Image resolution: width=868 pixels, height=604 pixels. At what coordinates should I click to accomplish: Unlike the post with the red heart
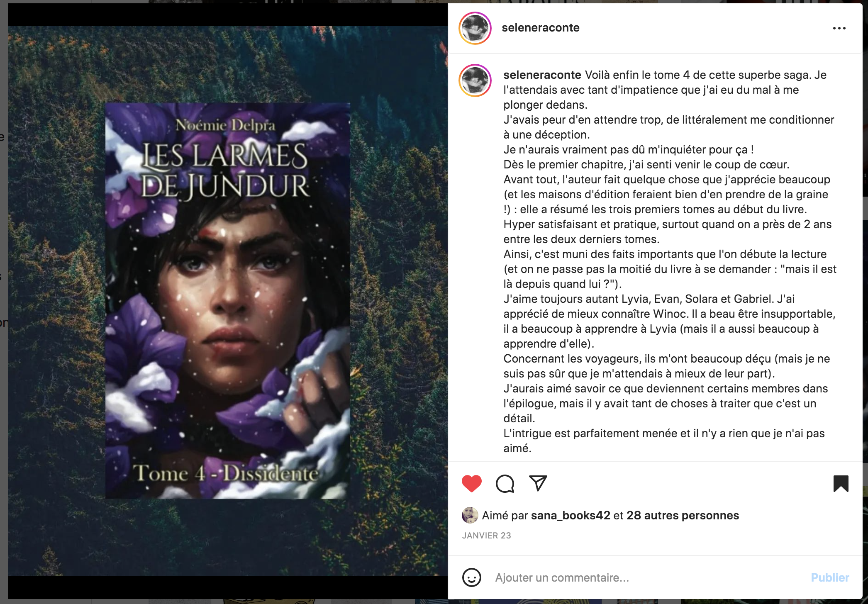tap(472, 483)
